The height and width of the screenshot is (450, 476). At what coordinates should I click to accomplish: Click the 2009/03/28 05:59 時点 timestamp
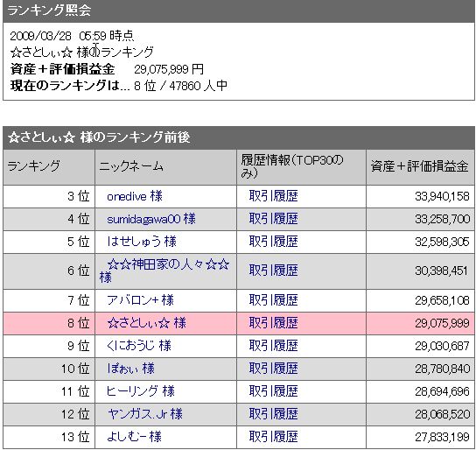coord(72,36)
